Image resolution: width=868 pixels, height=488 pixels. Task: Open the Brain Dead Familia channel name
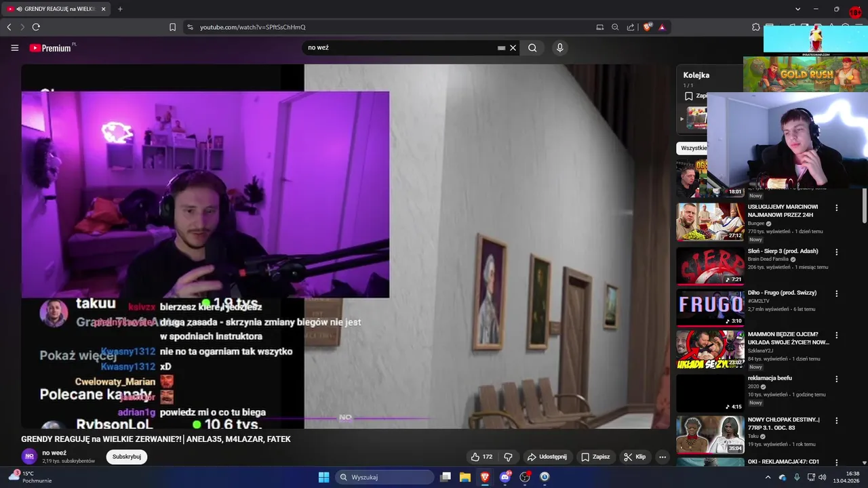click(x=768, y=259)
